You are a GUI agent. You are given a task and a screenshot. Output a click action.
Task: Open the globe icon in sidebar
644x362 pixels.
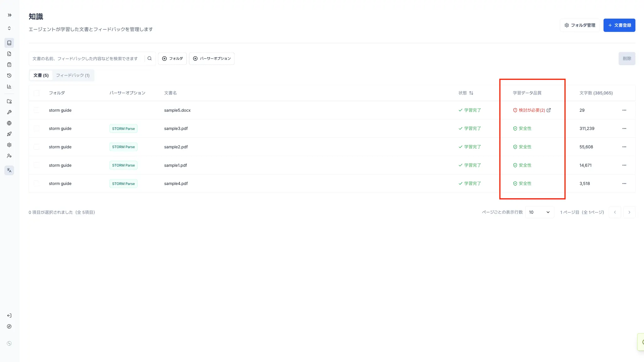[x=9, y=123]
